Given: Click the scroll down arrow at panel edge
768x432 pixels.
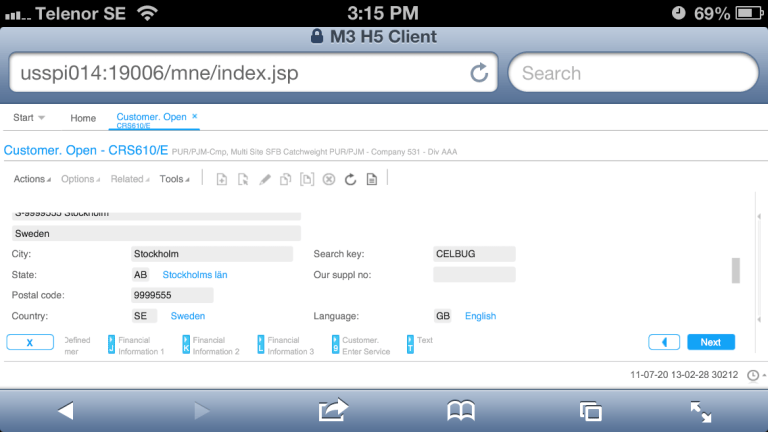Looking at the screenshot, I should (759, 319).
